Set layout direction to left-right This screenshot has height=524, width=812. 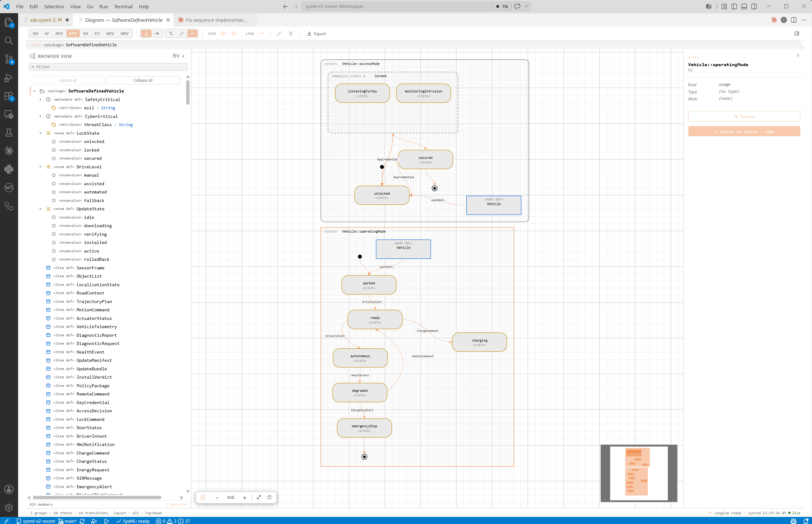(157, 33)
